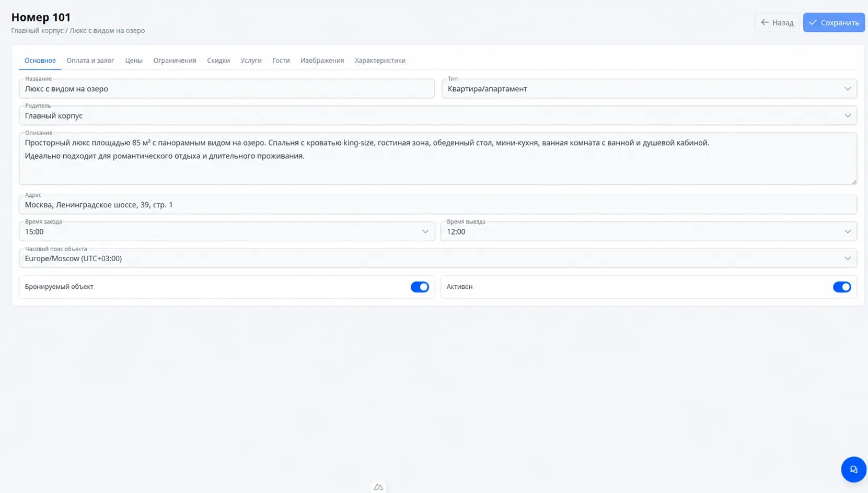Switch to the Изображения tab

[322, 61]
